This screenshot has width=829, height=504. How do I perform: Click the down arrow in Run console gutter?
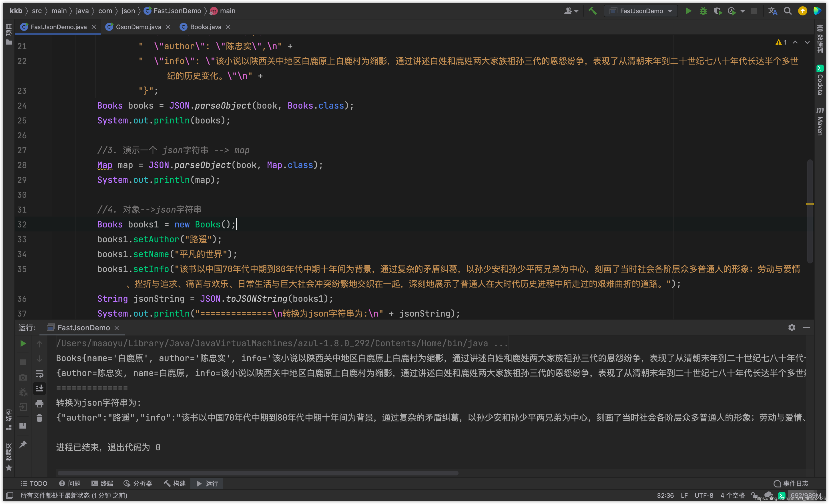[39, 359]
